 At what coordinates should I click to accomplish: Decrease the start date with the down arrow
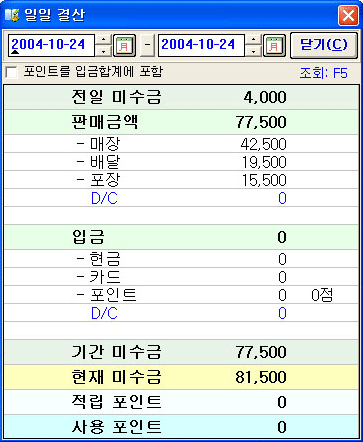(104, 51)
